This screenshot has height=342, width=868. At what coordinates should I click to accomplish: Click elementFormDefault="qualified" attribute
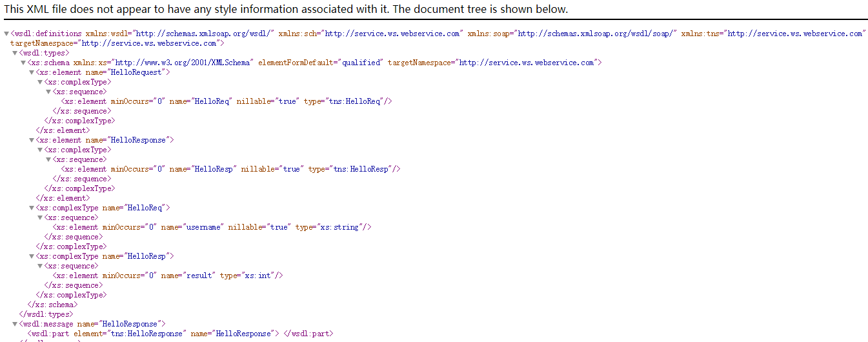321,63
